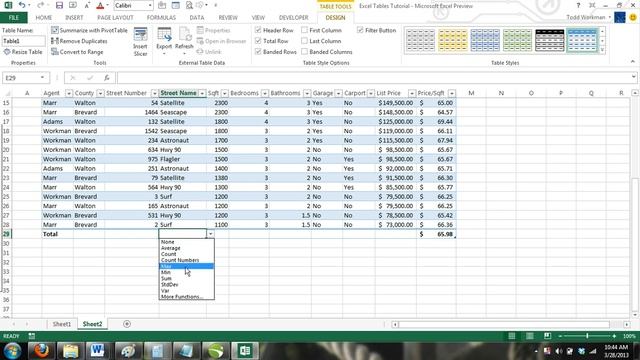Choose Average from the total function list
Screen dimensions: 640x360
coord(171,248)
